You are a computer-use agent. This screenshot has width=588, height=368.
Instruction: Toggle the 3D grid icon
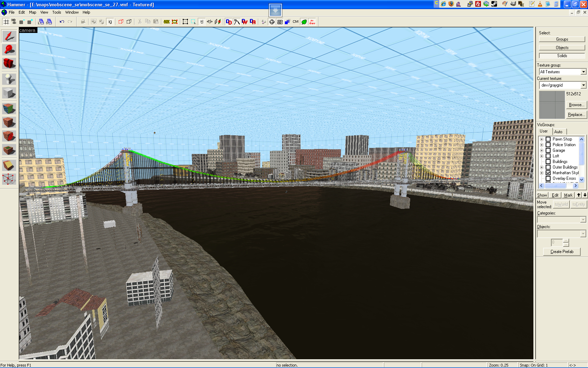point(14,22)
